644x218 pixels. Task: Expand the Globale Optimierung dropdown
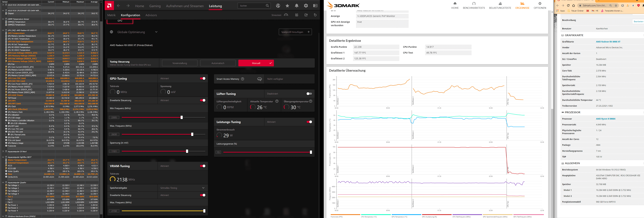pos(156,32)
